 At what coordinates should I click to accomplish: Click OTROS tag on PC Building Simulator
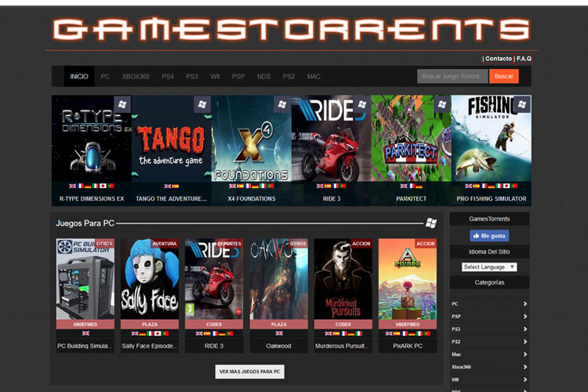tap(104, 244)
